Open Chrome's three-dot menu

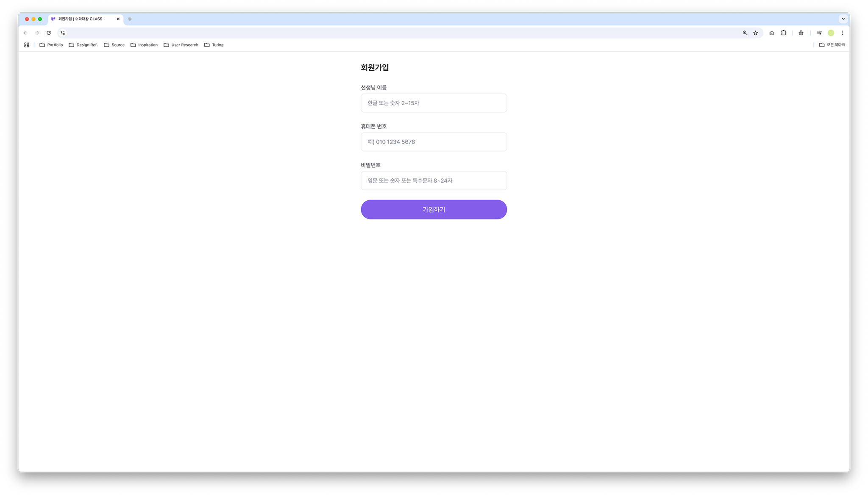pos(843,33)
